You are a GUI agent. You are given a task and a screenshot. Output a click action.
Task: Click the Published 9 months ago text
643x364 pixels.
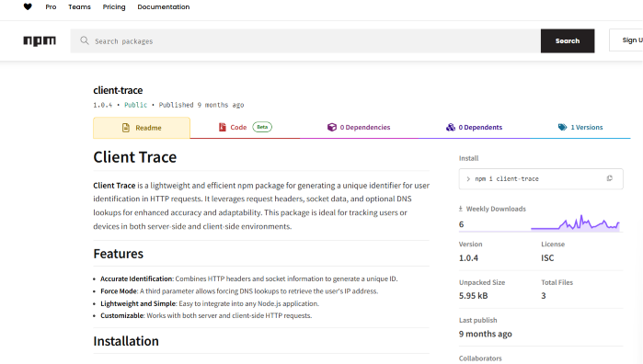(201, 105)
